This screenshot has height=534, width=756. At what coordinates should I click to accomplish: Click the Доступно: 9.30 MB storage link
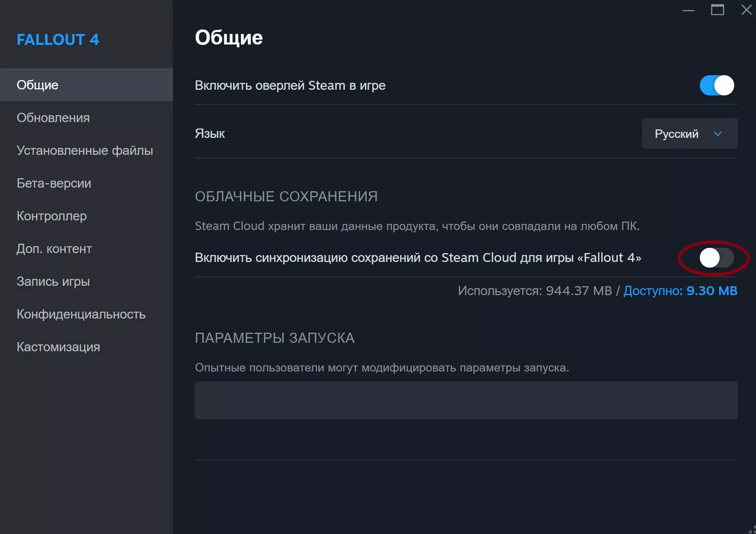pyautogui.click(x=680, y=291)
